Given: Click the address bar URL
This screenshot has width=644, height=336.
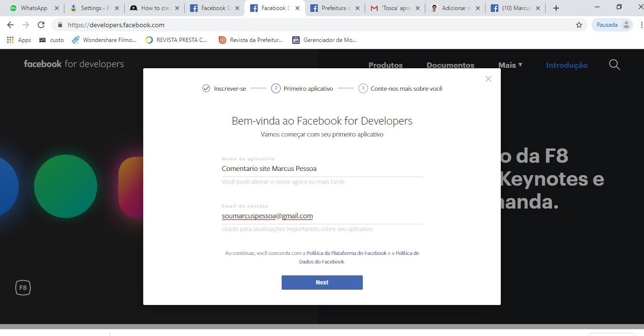Looking at the screenshot, I should (x=116, y=25).
